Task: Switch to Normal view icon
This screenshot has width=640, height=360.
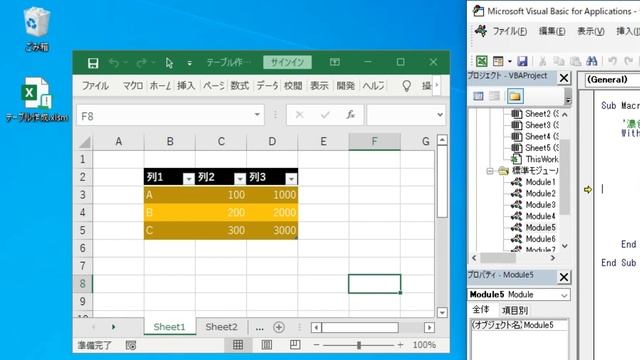Action: (x=238, y=345)
